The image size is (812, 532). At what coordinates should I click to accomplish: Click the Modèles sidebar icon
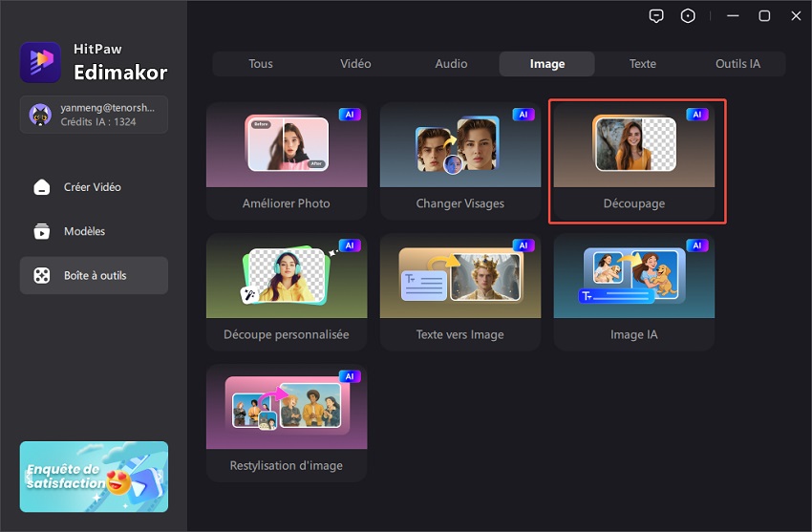coord(42,231)
